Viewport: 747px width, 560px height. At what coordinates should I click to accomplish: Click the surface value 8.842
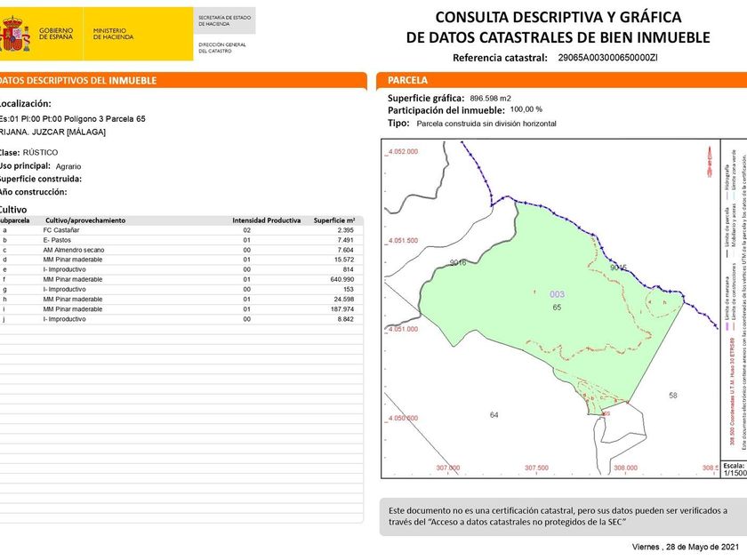coord(345,319)
